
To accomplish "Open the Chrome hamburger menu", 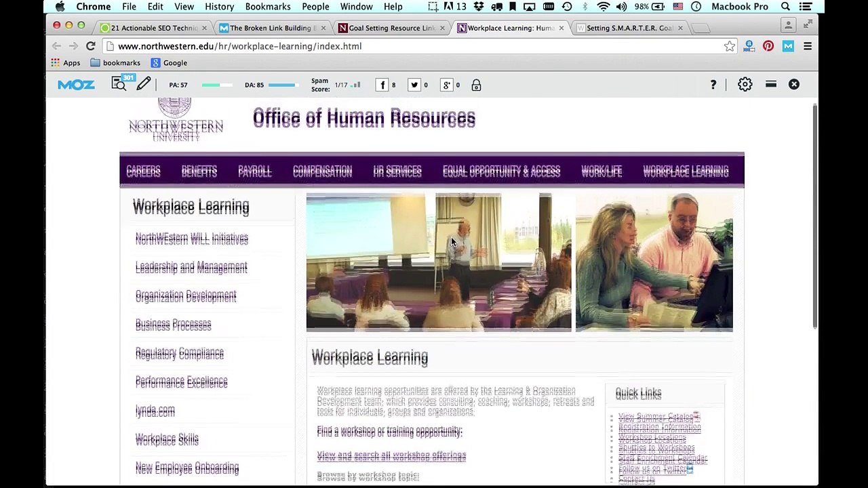I will (808, 46).
